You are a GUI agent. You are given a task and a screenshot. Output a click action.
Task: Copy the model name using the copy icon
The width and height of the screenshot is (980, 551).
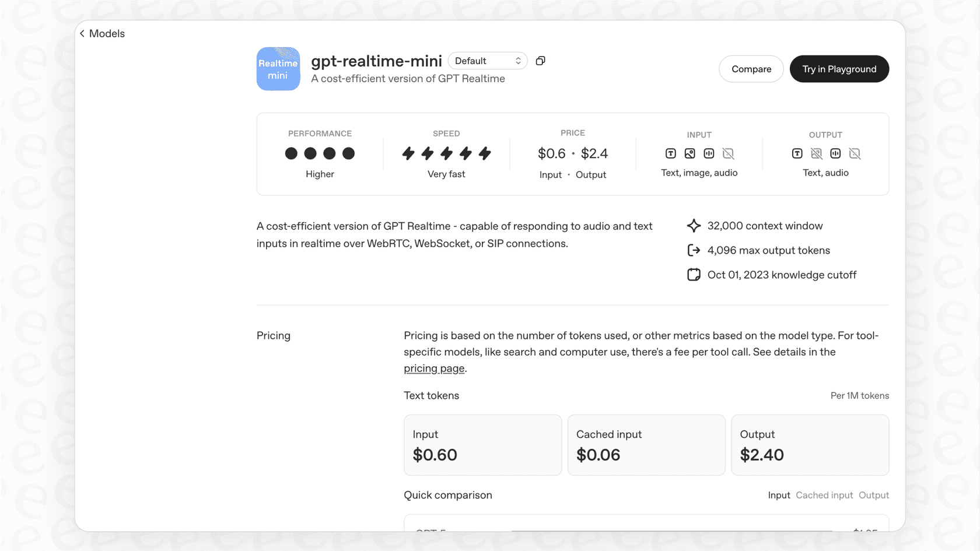click(540, 60)
